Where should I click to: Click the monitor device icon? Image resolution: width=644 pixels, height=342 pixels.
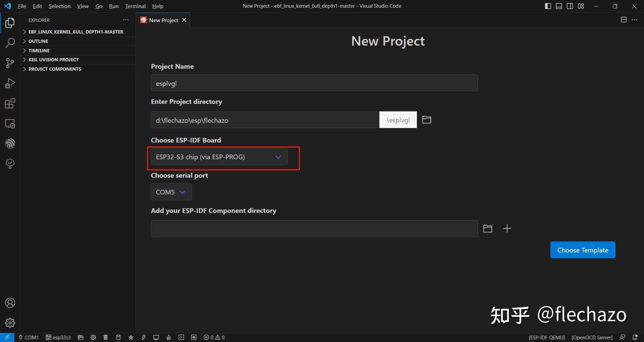pyautogui.click(x=156, y=337)
